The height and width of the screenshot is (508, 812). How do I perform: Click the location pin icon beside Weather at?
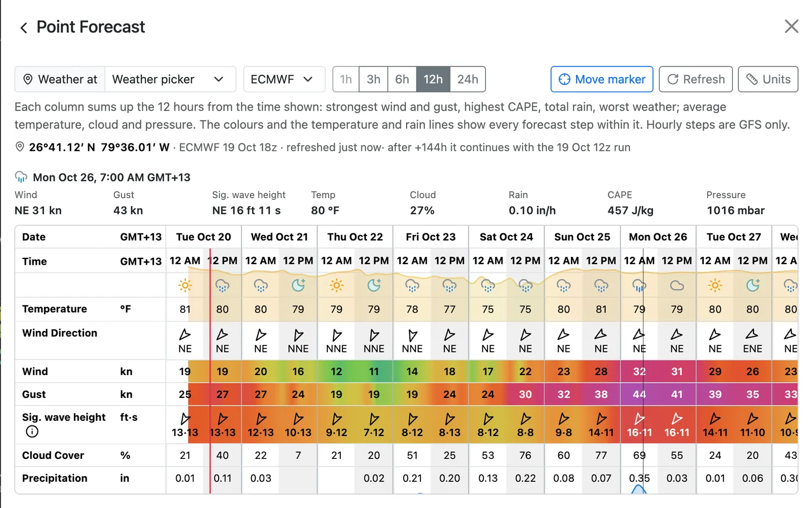pos(27,79)
